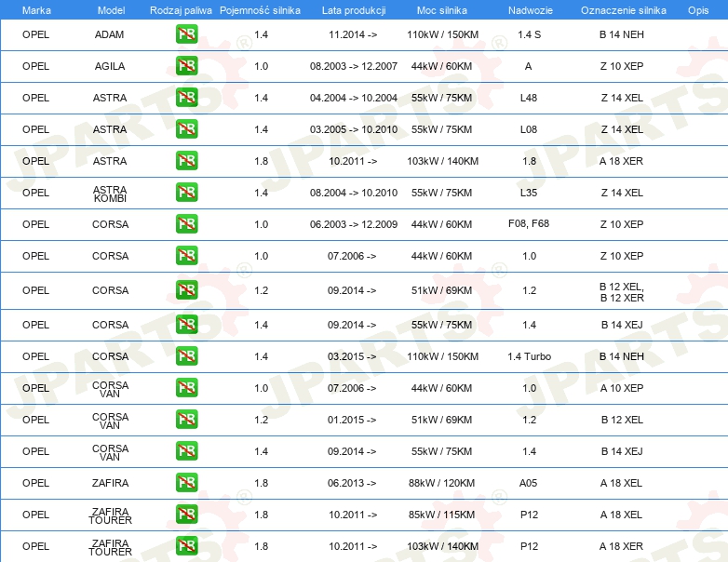Click the fuel type icon in AGILA row
728x562 pixels.
(x=186, y=66)
